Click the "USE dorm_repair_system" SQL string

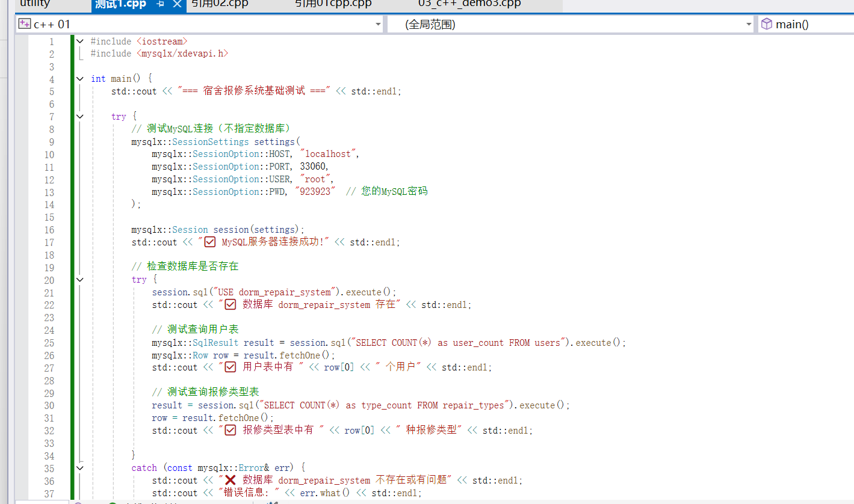coord(274,292)
